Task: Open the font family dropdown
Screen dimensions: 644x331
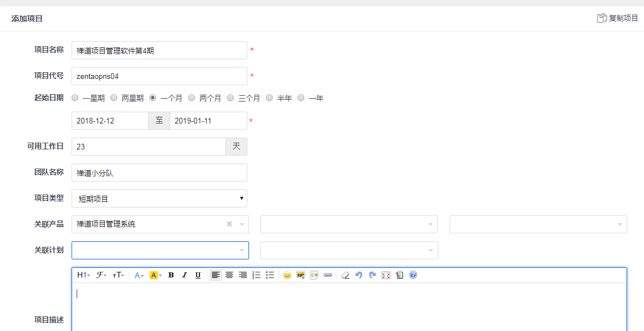Action: pyautogui.click(x=101, y=275)
